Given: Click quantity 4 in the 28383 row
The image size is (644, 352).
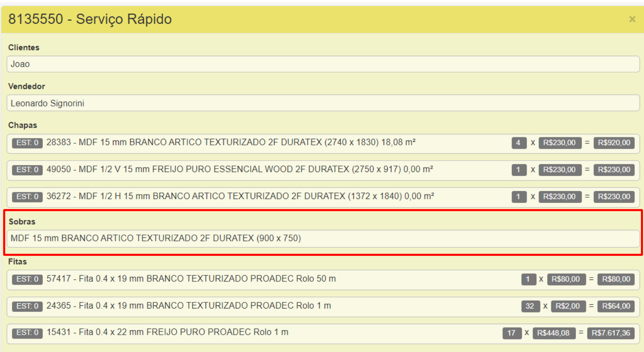Looking at the screenshot, I should [519, 143].
